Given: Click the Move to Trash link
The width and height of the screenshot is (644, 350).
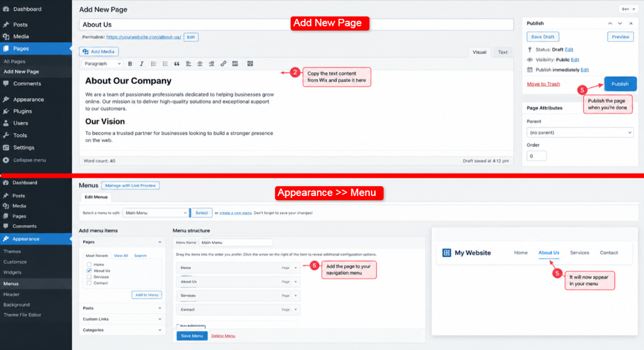Looking at the screenshot, I should [x=543, y=84].
